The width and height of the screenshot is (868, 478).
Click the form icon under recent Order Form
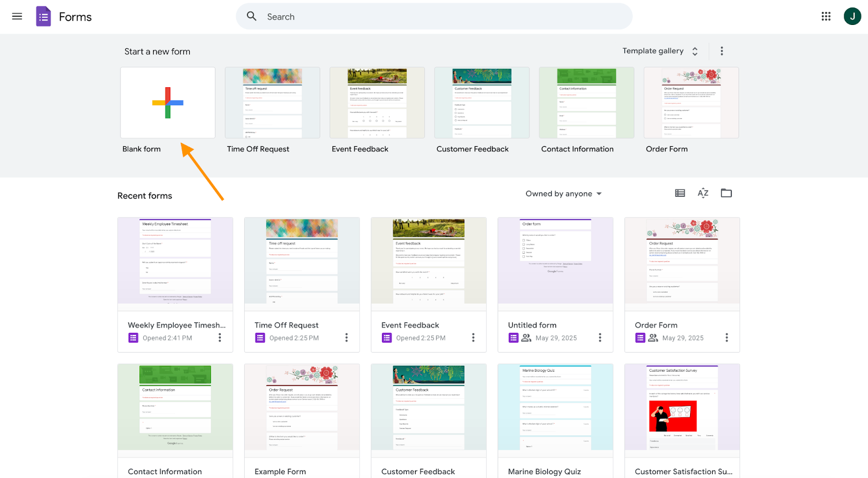[x=641, y=338]
